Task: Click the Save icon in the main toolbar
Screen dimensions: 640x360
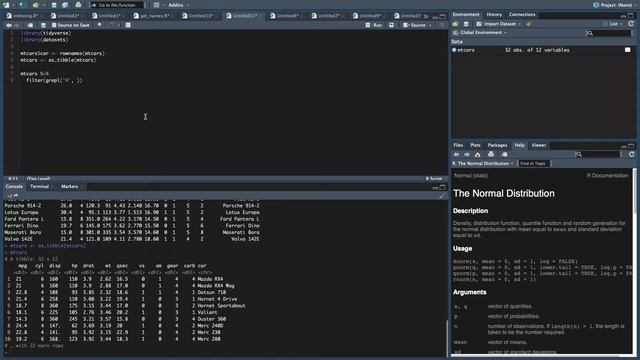Action: tap(54, 5)
